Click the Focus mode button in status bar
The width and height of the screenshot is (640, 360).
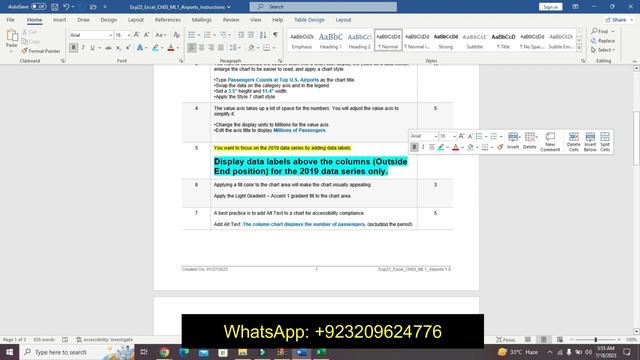[506, 340]
